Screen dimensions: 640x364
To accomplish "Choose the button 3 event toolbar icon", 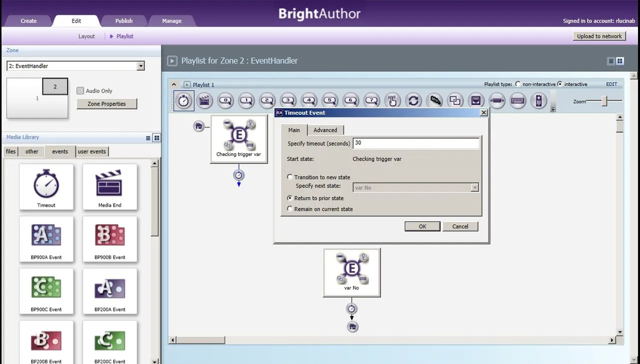I will coord(288,100).
